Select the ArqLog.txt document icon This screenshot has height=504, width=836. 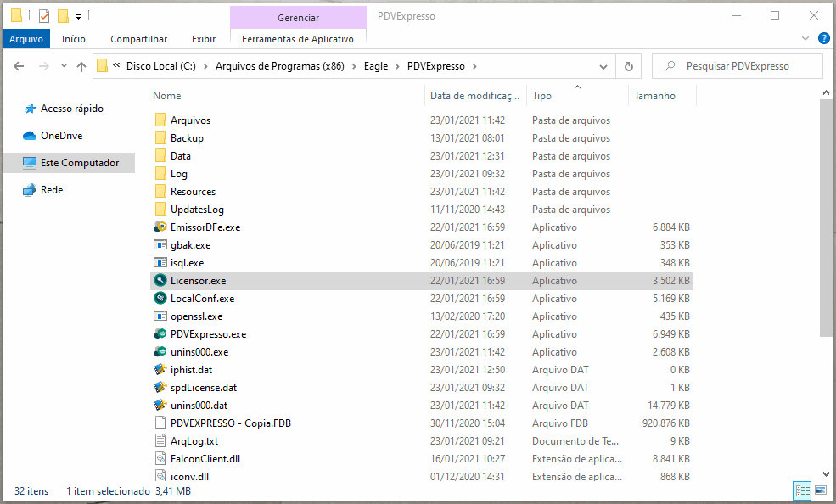[160, 441]
